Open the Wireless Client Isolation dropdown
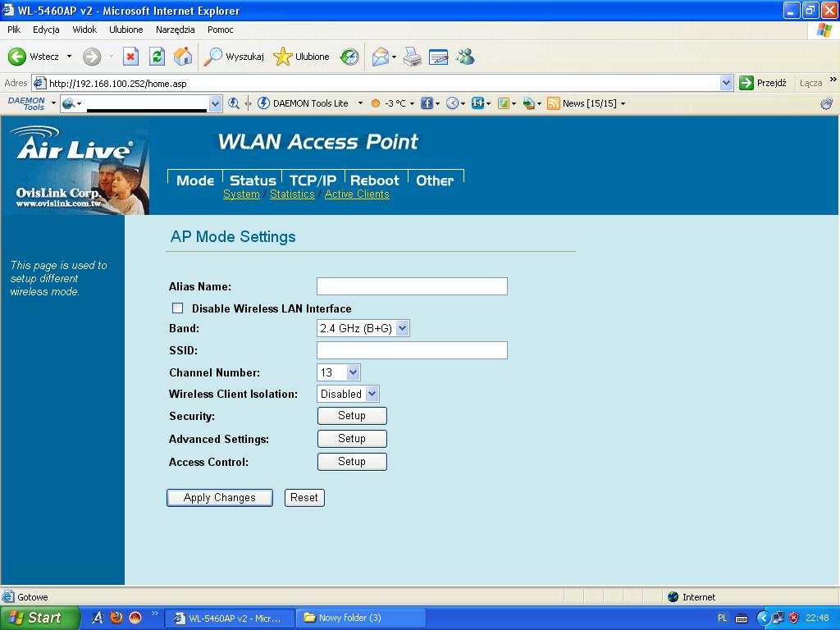 coord(348,394)
